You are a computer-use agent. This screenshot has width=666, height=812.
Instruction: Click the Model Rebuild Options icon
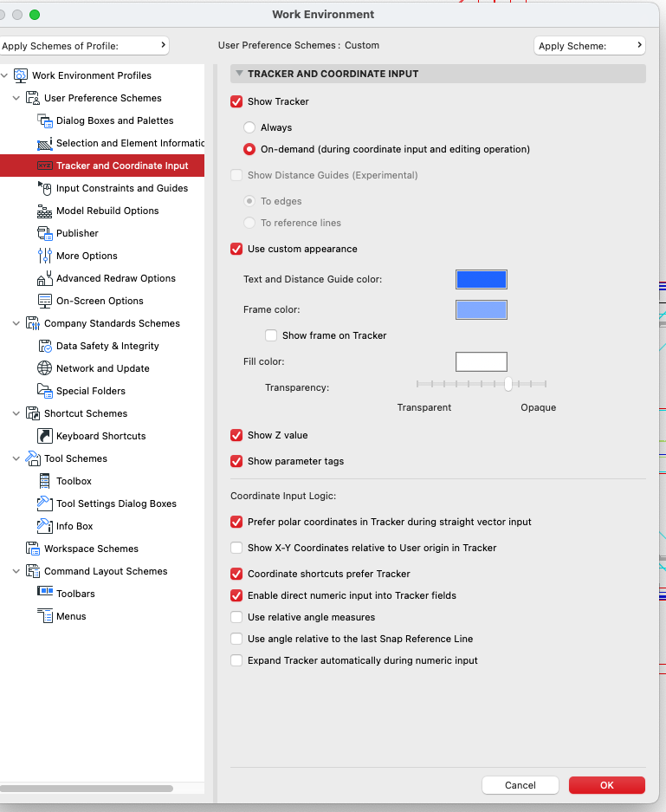[45, 211]
